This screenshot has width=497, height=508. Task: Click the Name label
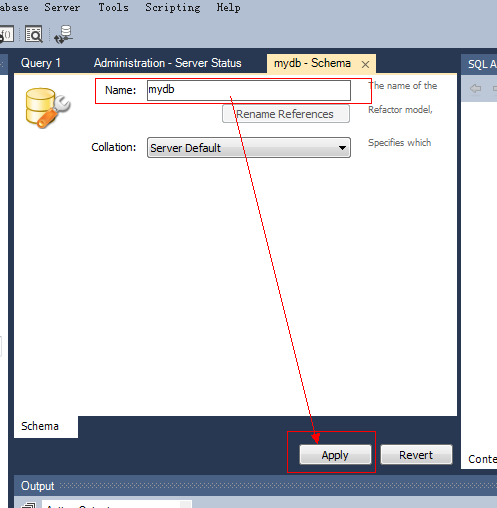click(121, 90)
